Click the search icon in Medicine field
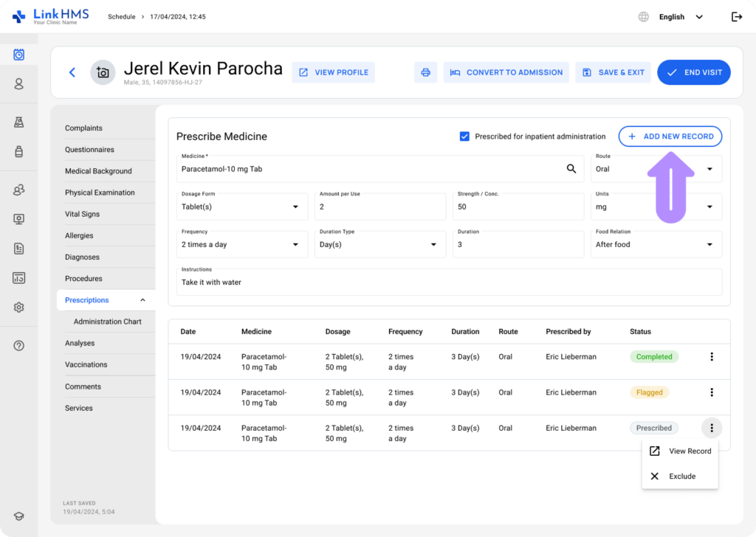 point(571,169)
